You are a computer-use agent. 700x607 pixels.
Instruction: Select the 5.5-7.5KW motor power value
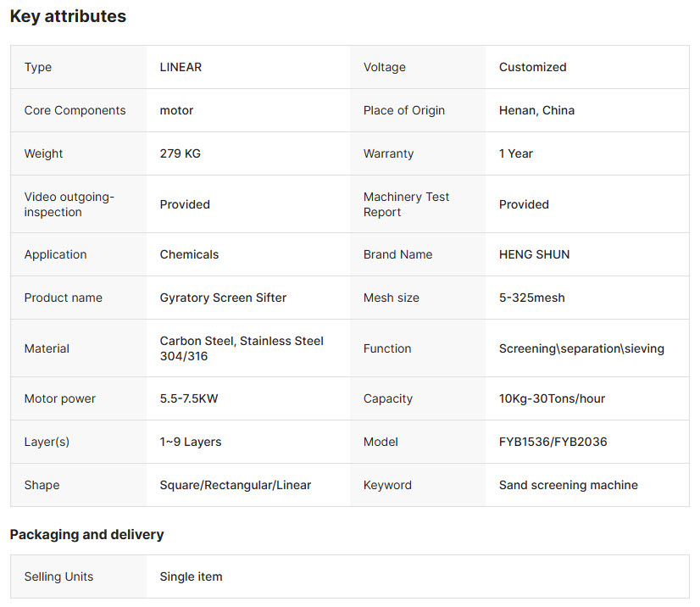(x=189, y=398)
